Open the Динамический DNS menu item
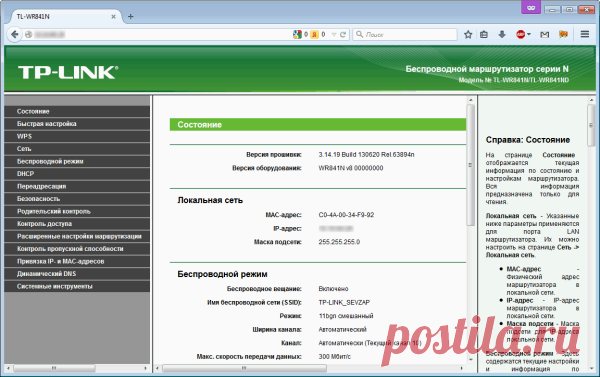The image size is (600, 377). (x=77, y=274)
